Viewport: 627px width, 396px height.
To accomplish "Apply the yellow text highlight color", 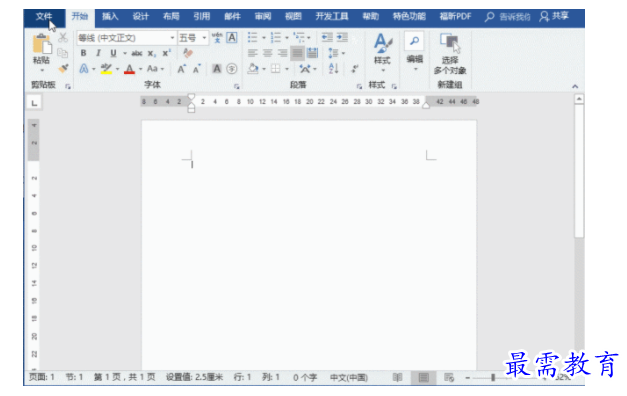I will coord(106,69).
